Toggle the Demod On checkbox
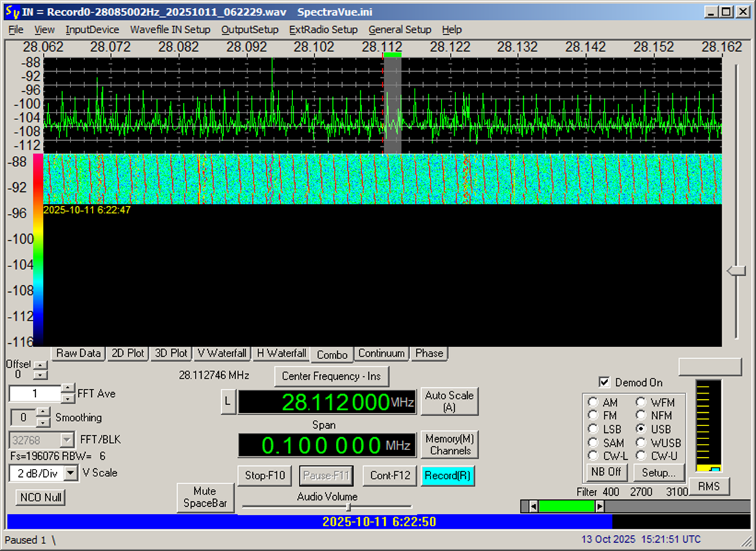Screen dimensions: 756x551 pyautogui.click(x=605, y=383)
